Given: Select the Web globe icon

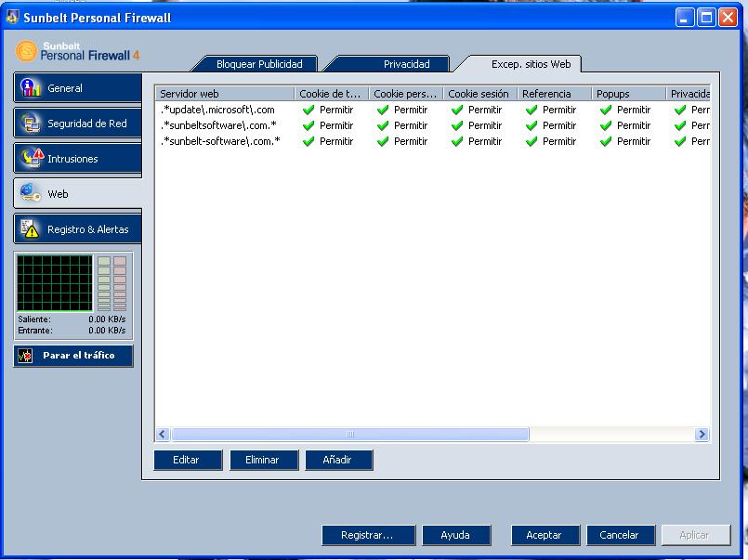Looking at the screenshot, I should pyautogui.click(x=31, y=193).
